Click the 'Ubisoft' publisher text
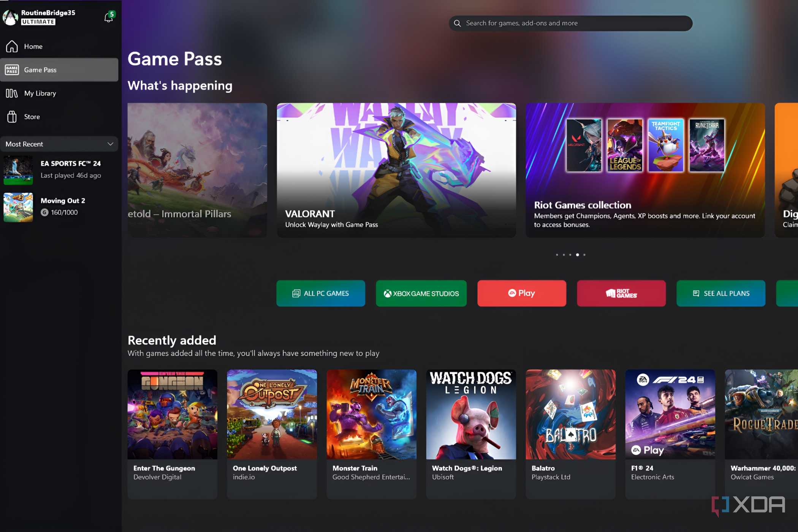798x532 pixels. pos(443,477)
